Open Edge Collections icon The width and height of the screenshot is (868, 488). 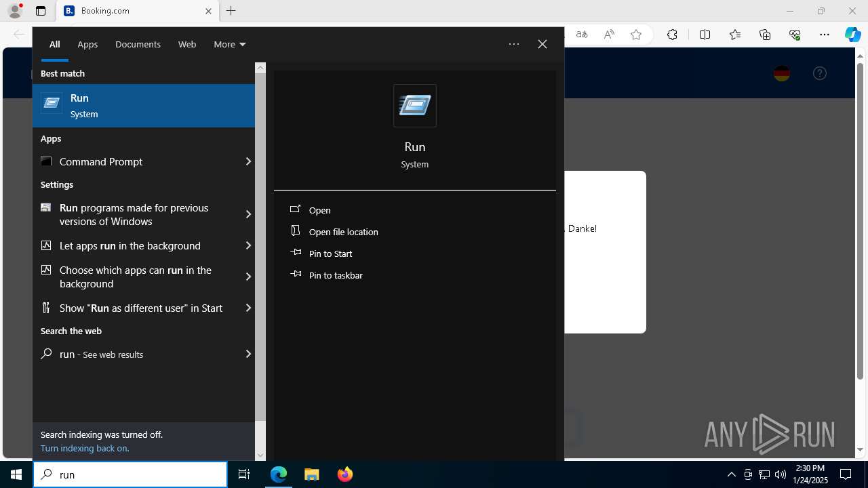click(765, 35)
